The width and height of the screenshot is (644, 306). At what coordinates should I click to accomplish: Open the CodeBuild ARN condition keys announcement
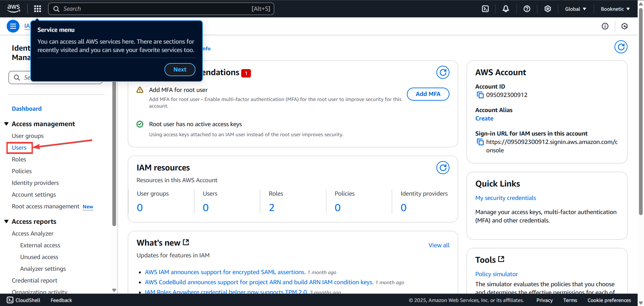(x=259, y=282)
